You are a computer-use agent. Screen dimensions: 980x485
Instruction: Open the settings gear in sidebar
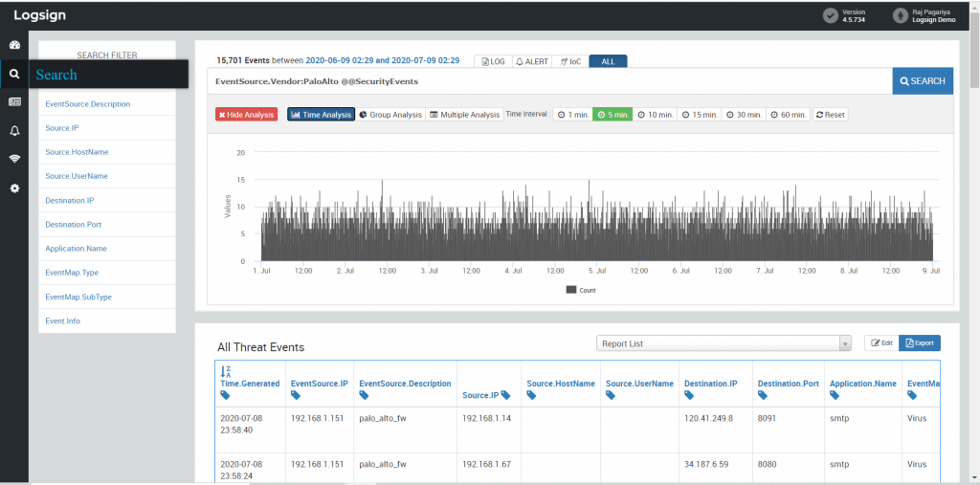click(x=14, y=187)
